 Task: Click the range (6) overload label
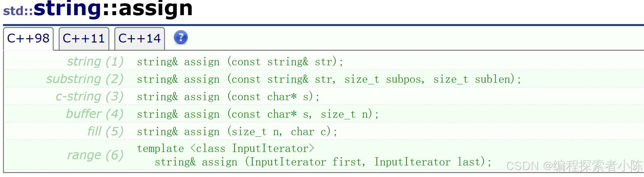click(95, 155)
